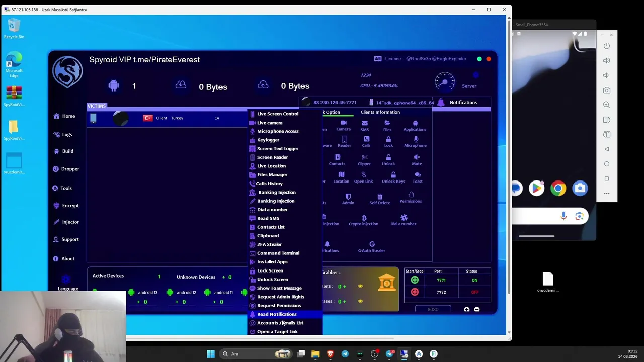Viewport: 644px width, 362px height.
Task: Open Logs in the sidebar
Action: (x=63, y=135)
